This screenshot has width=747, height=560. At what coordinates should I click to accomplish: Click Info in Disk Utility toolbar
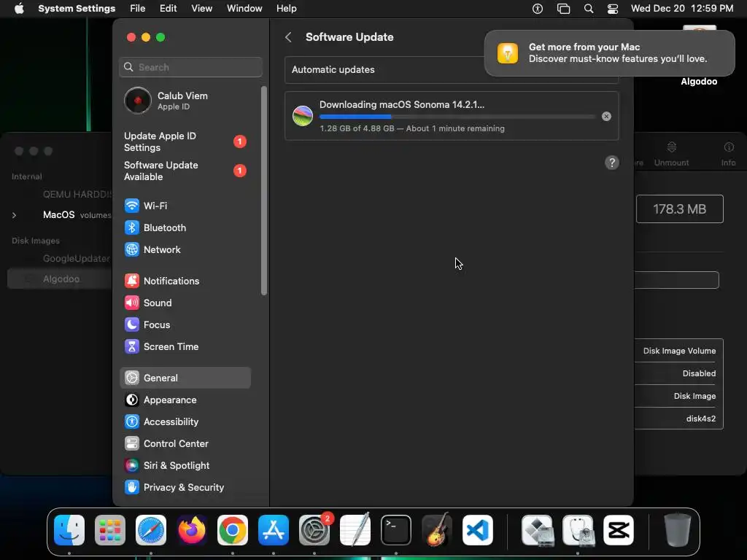tap(728, 155)
